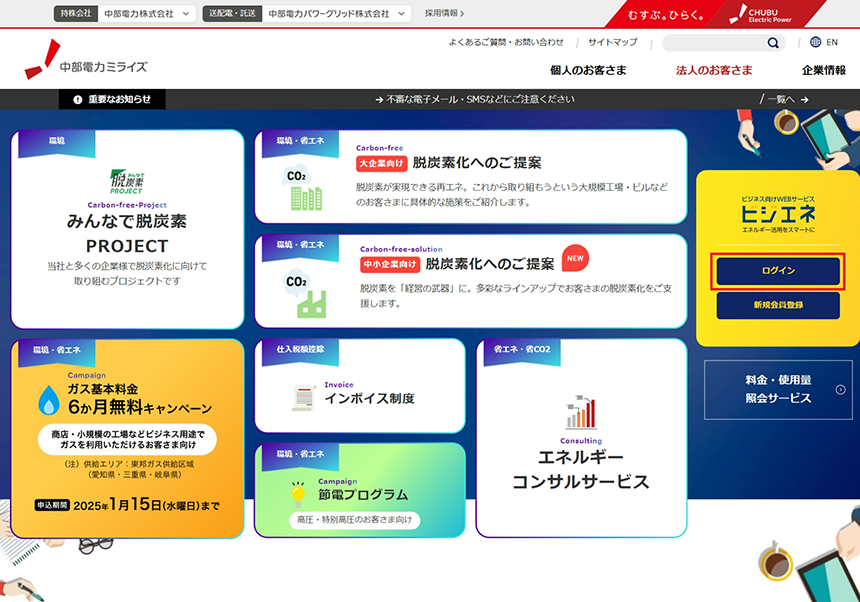Open the サイトマップ link
This screenshot has width=860, height=602.
[x=613, y=42]
